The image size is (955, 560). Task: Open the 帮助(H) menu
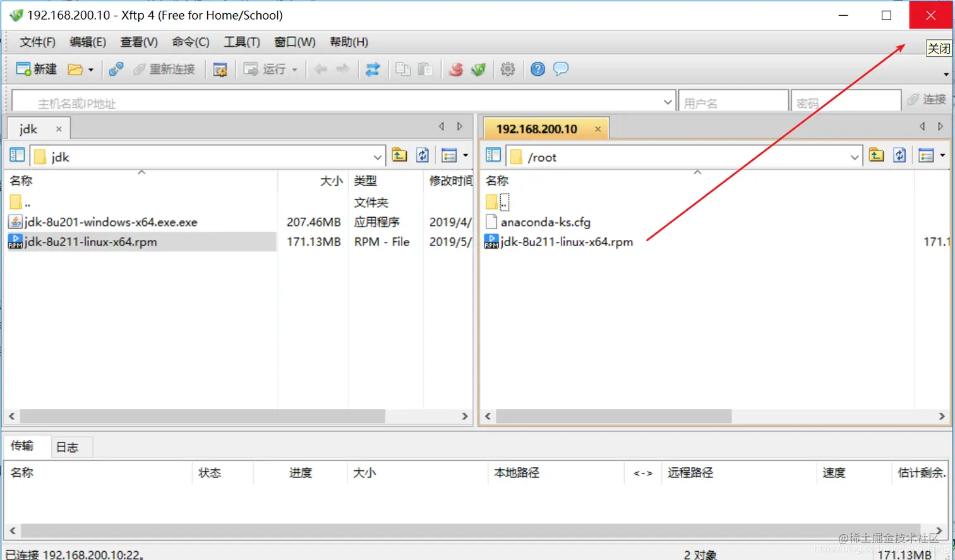pyautogui.click(x=349, y=42)
